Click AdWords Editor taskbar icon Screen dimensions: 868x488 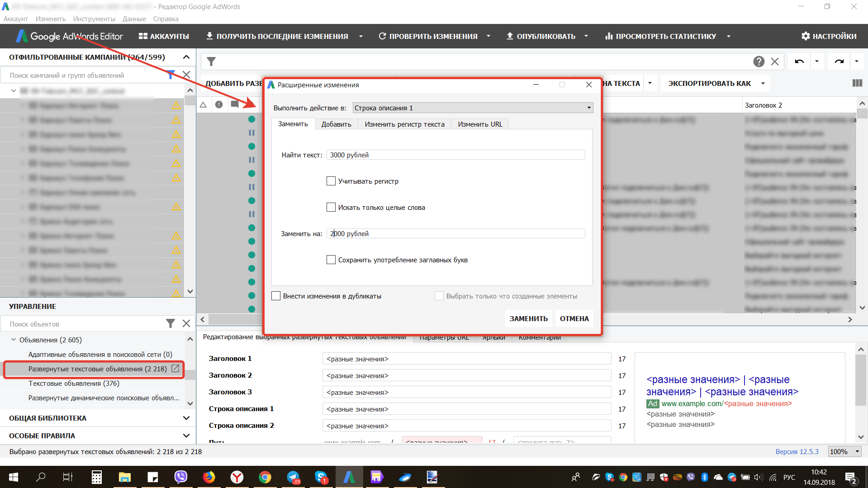tap(349, 477)
